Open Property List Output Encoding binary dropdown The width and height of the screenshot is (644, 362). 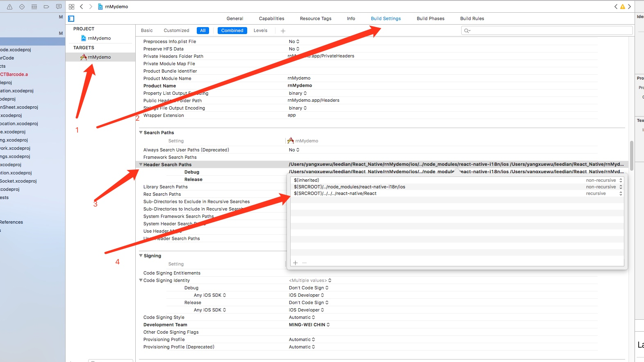[x=298, y=93]
